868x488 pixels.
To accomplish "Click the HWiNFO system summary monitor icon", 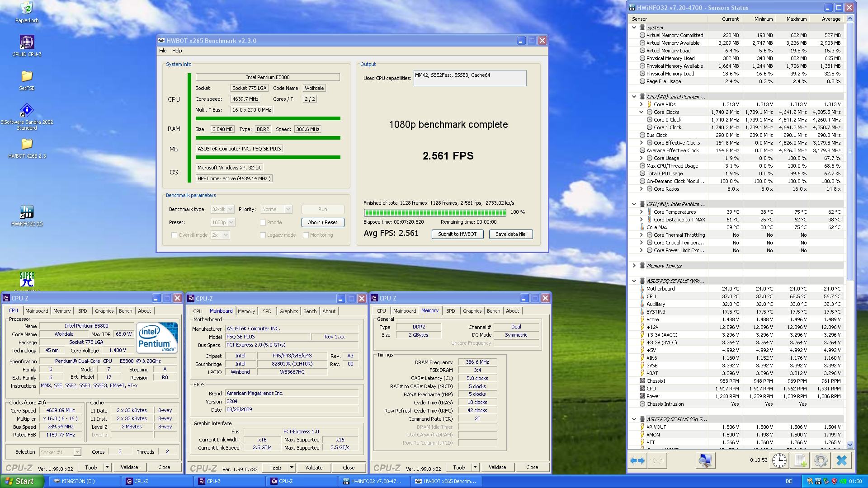I will [x=705, y=460].
